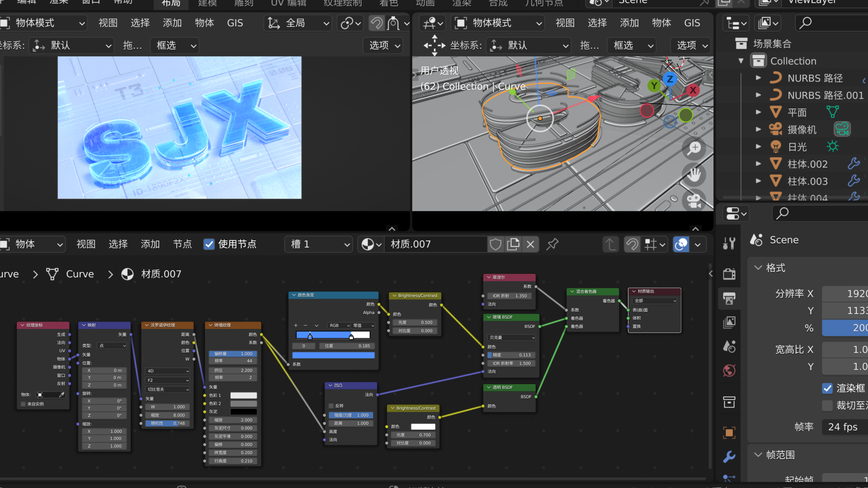This screenshot has height=488, width=868.
Task: Open the 槽 1 material slot dropdown
Action: 318,244
